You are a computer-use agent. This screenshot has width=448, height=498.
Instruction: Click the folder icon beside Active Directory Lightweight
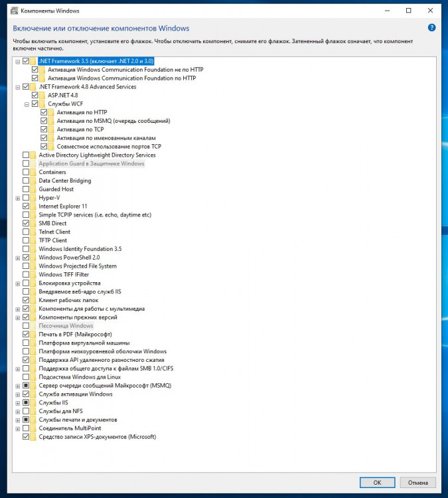pos(33,155)
